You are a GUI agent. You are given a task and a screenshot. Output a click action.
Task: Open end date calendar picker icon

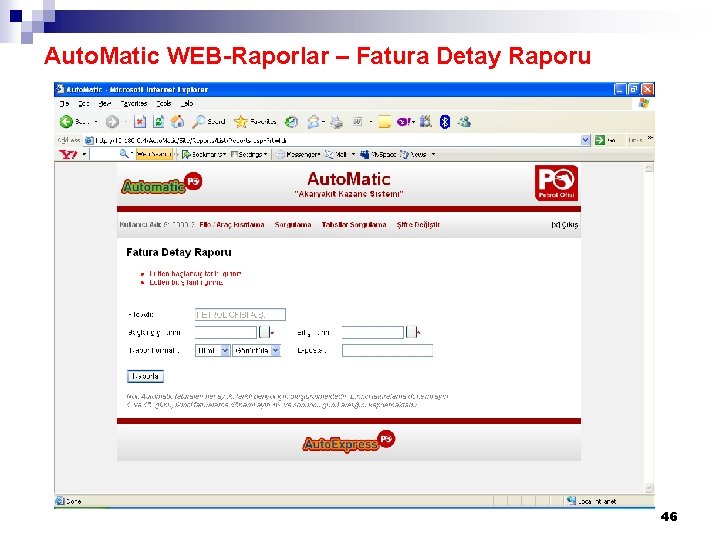click(x=411, y=332)
